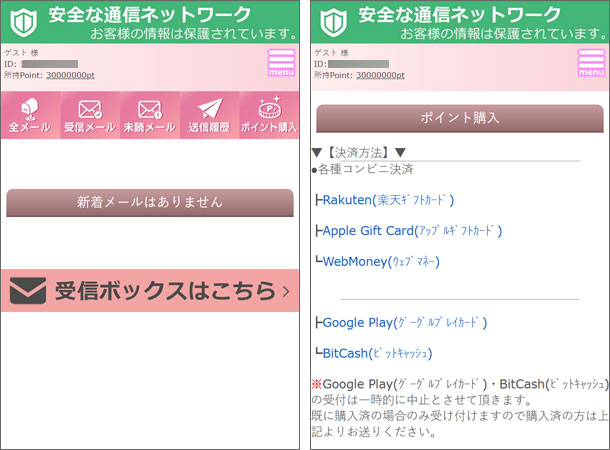Image resolution: width=610 pixels, height=450 pixels.
Task: Tap the ポイント購入 coin icon in navigation bar
Action: pyautogui.click(x=269, y=116)
